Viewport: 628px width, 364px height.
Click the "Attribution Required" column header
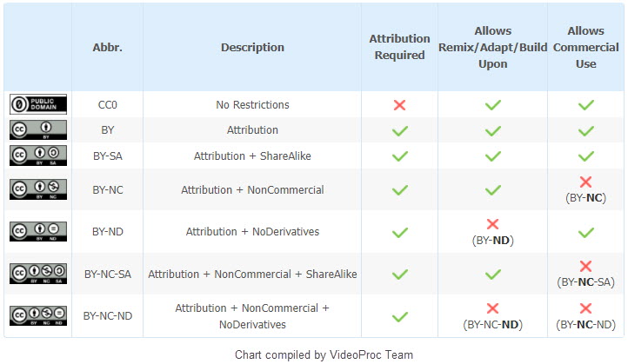tap(399, 47)
